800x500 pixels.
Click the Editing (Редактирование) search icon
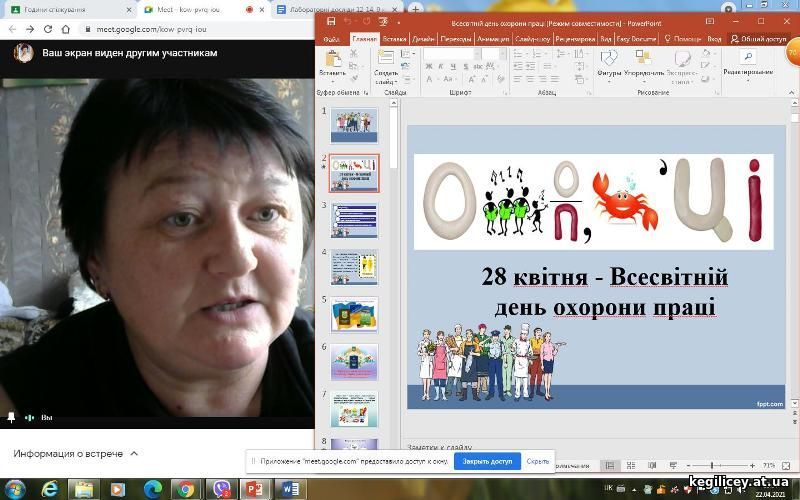pyautogui.click(x=748, y=57)
